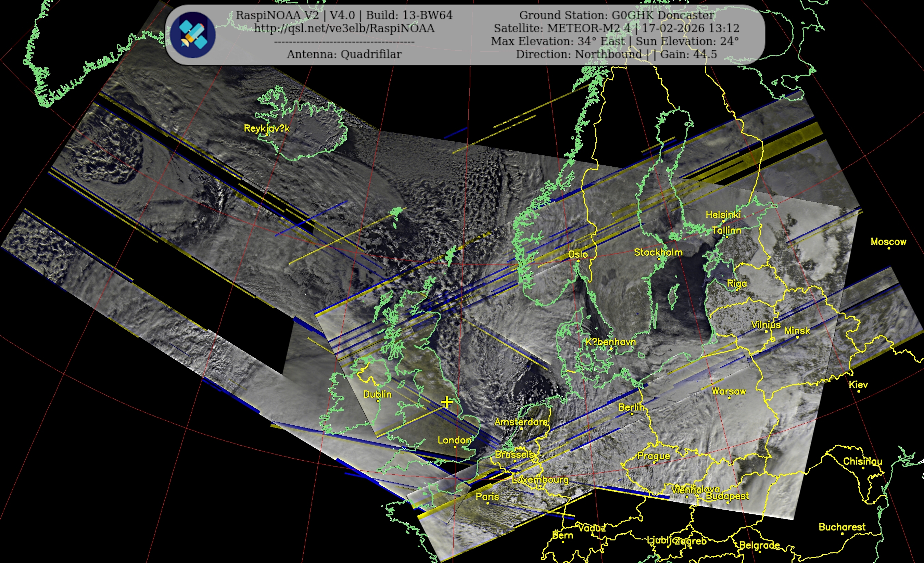
Task: Click the RaspiNOAA satellite logo icon
Action: (x=193, y=35)
